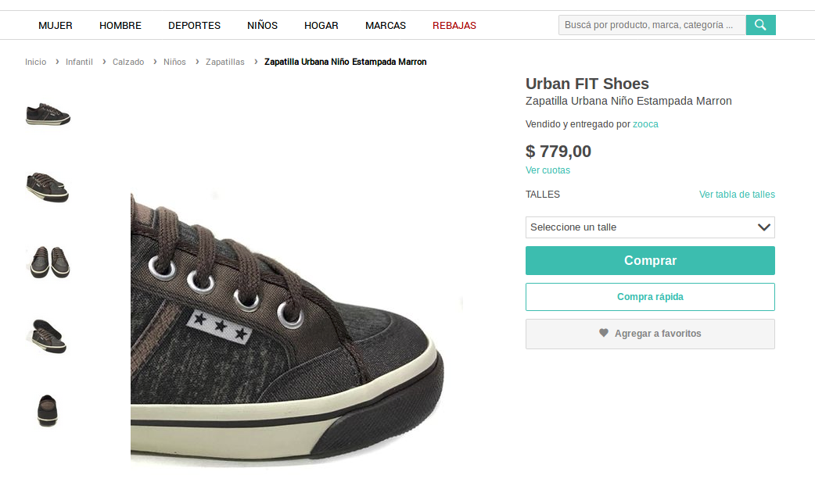
Task: Open the HOMBRE menu
Action: 120,25
